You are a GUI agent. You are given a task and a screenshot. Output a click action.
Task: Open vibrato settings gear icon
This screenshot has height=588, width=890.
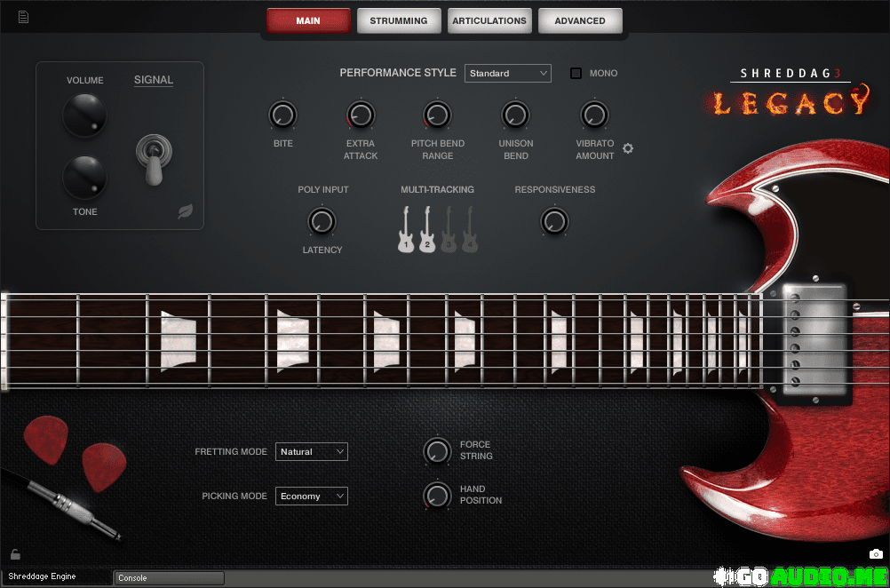627,148
